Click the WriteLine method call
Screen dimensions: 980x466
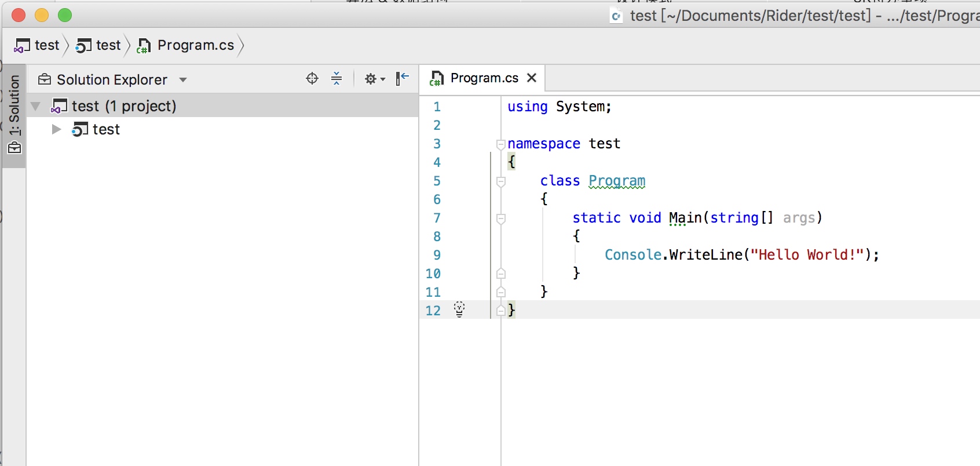coord(706,255)
